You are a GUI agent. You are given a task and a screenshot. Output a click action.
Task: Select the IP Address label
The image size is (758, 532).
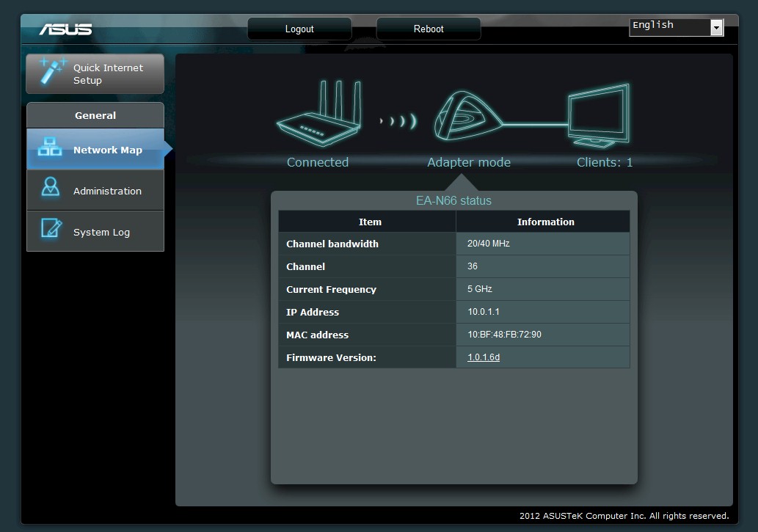tap(313, 312)
